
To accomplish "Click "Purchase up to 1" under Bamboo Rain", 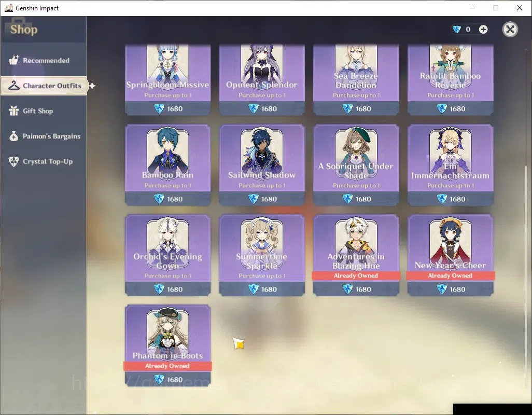I will (167, 186).
